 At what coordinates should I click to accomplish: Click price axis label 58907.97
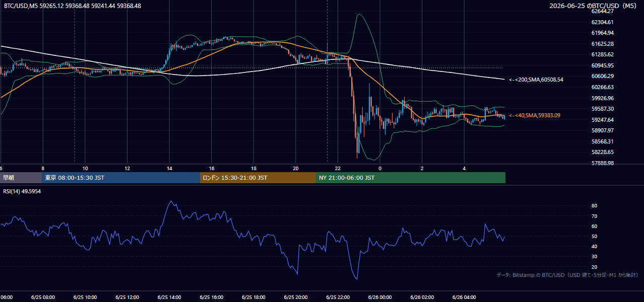click(x=602, y=130)
